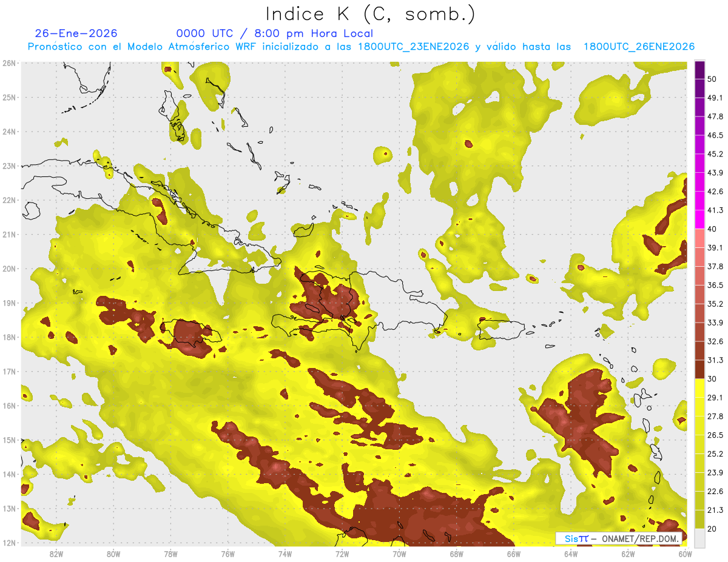Click the latitude label '15N'
The image size is (728, 562).
click(8, 440)
